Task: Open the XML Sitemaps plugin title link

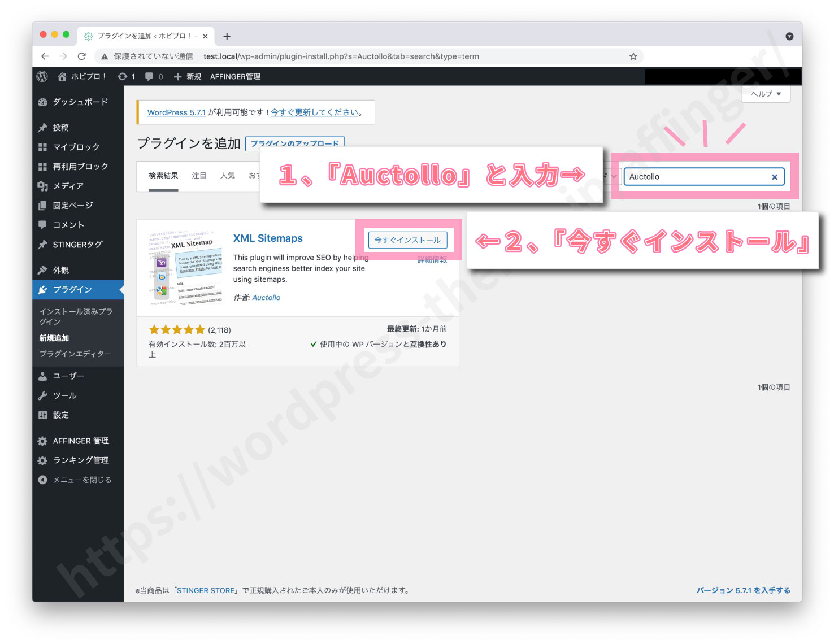Action: click(x=268, y=238)
